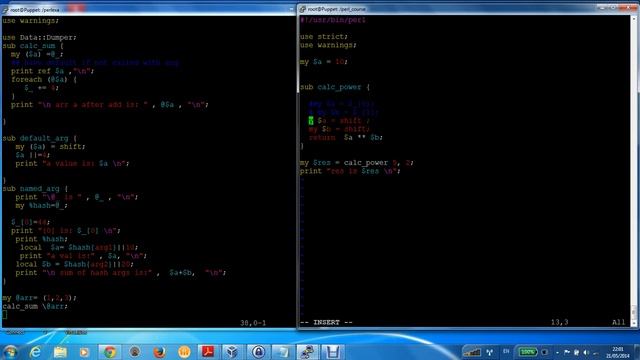Click PuTTY icon in left window title bar

(5, 9)
